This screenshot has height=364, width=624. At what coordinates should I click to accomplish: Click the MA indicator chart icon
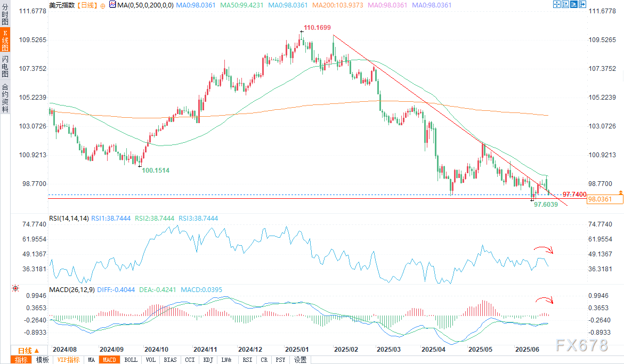[x=112, y=5]
